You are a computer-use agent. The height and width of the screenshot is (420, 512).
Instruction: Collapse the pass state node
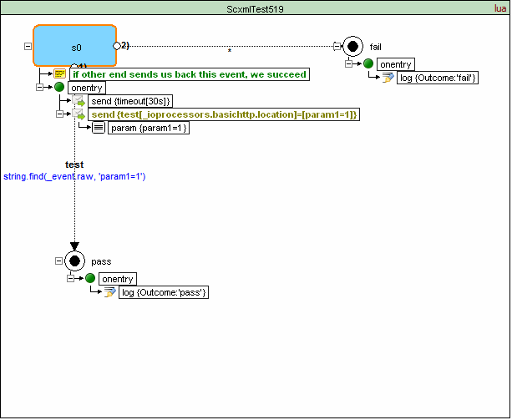point(58,261)
